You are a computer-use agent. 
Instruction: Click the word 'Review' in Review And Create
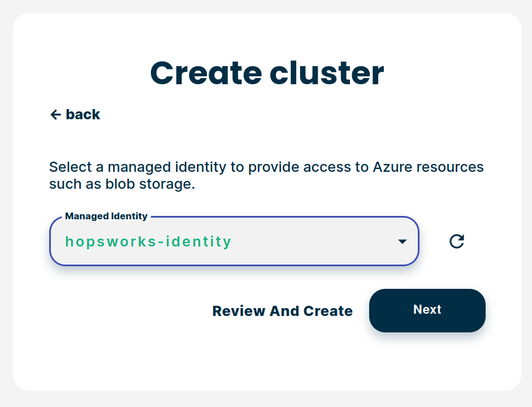click(239, 311)
